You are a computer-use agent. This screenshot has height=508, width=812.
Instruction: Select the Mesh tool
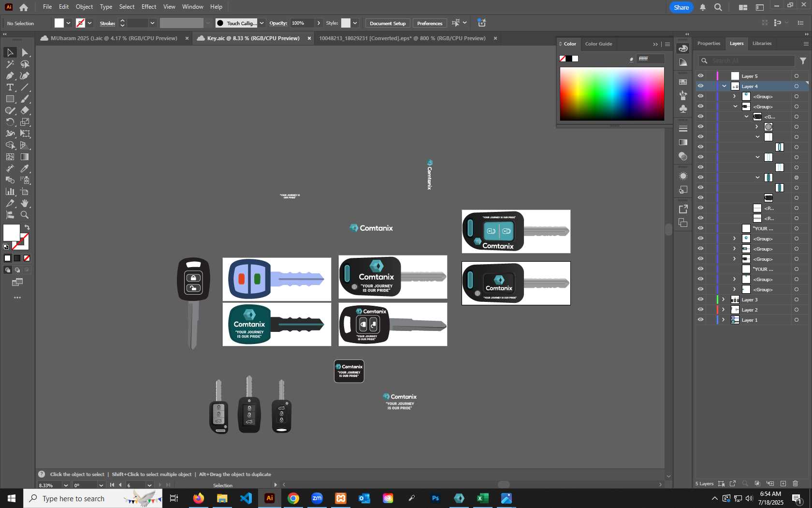[10, 157]
